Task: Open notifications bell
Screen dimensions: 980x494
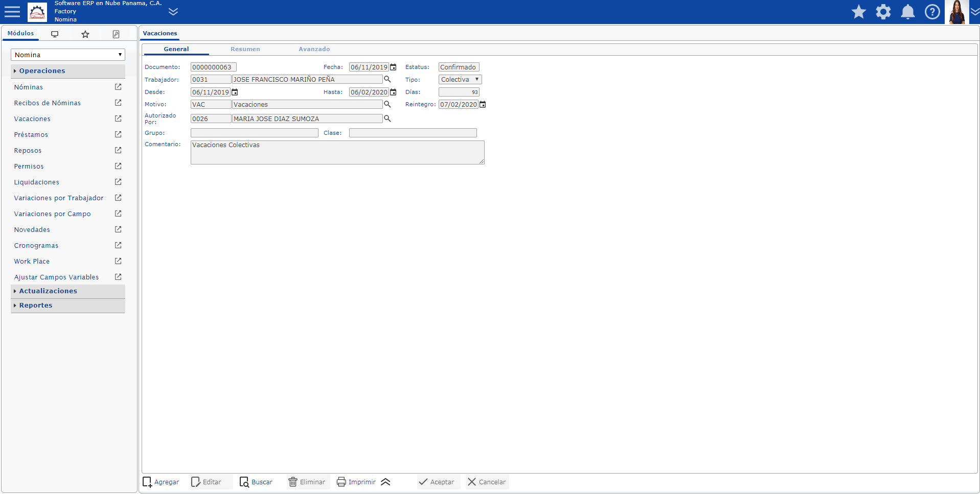Action: click(x=908, y=12)
